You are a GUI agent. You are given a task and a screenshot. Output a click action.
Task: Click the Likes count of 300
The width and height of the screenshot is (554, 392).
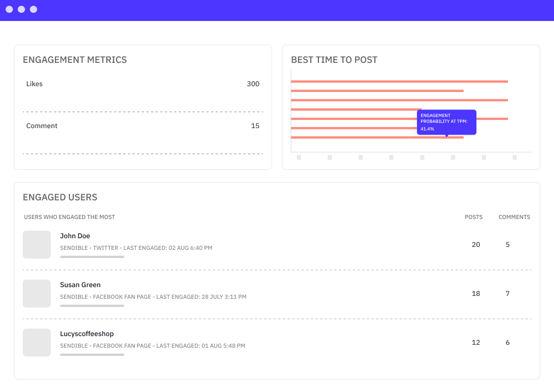253,84
